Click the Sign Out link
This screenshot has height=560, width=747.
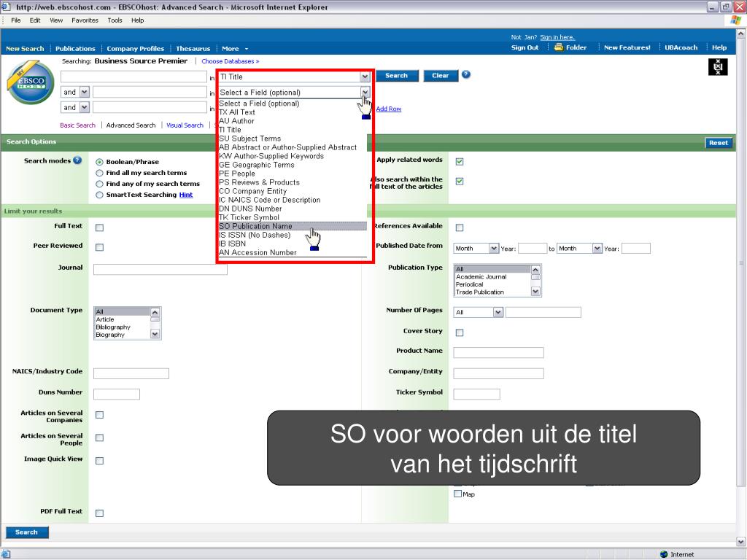coord(525,47)
